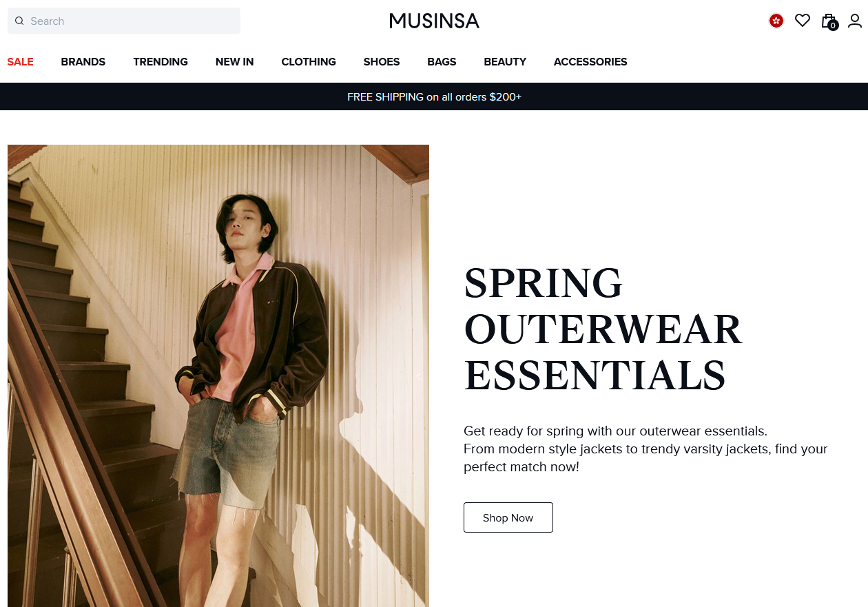Focus the Search input field
Image resolution: width=868 pixels, height=607 pixels.
124,21
